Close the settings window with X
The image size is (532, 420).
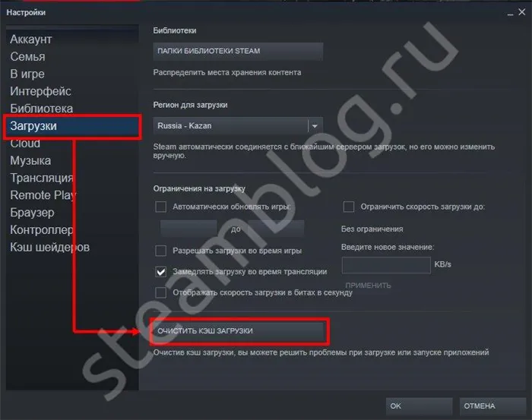click(522, 12)
